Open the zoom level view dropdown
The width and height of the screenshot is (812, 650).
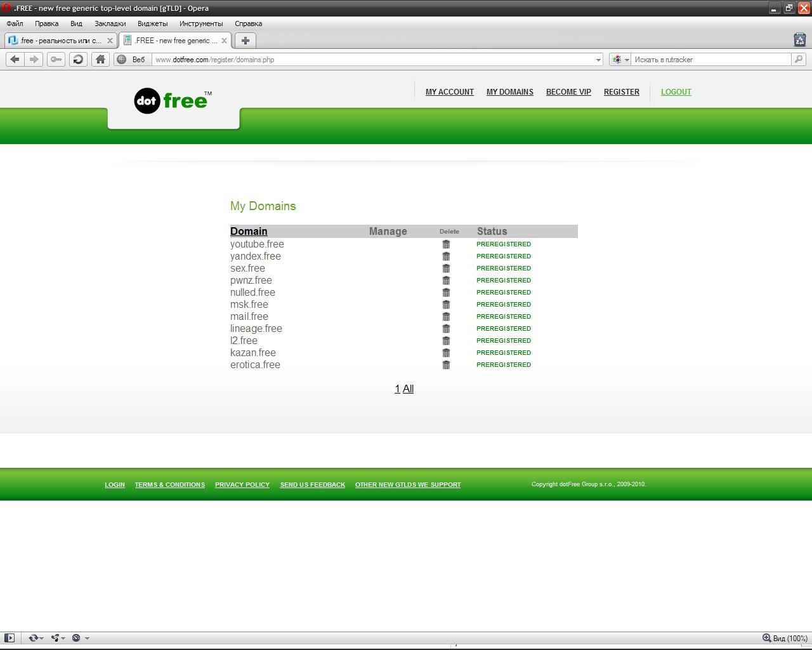[785, 638]
